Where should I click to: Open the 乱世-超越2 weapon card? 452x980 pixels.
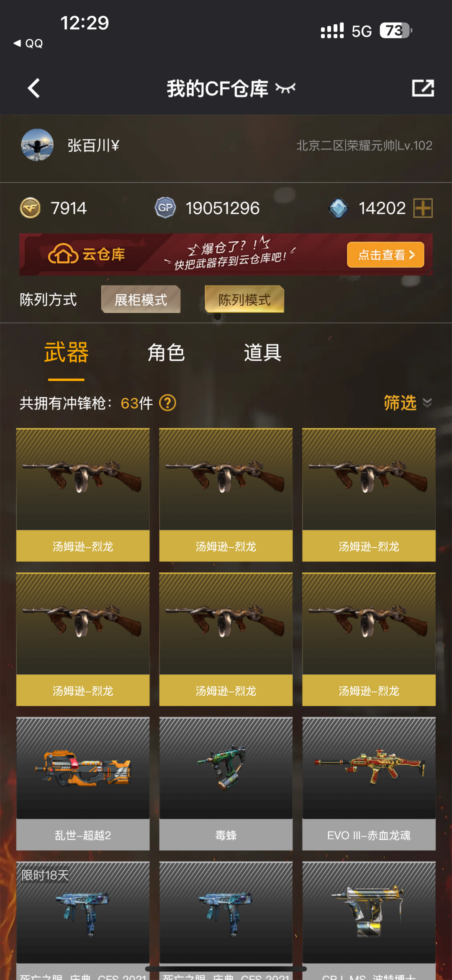point(83,783)
